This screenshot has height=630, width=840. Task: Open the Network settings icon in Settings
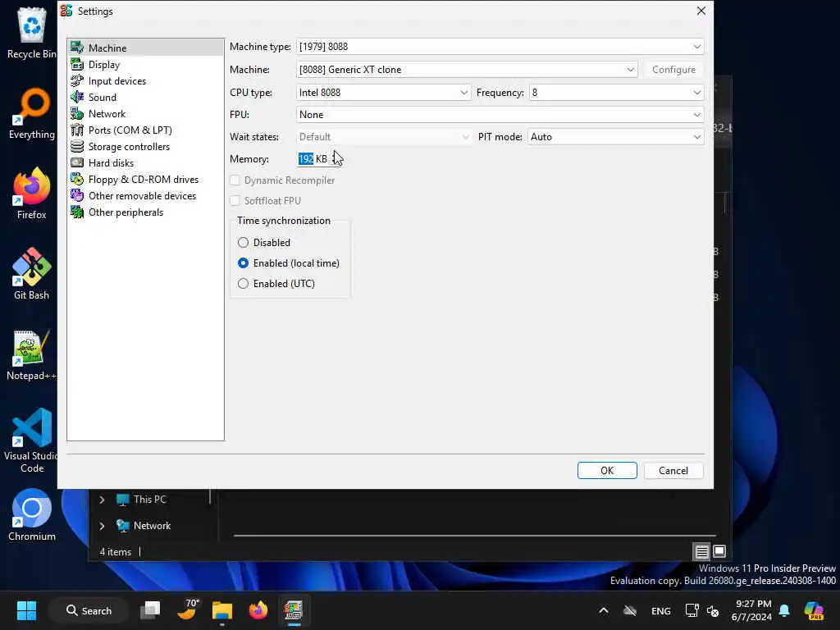[77, 113]
